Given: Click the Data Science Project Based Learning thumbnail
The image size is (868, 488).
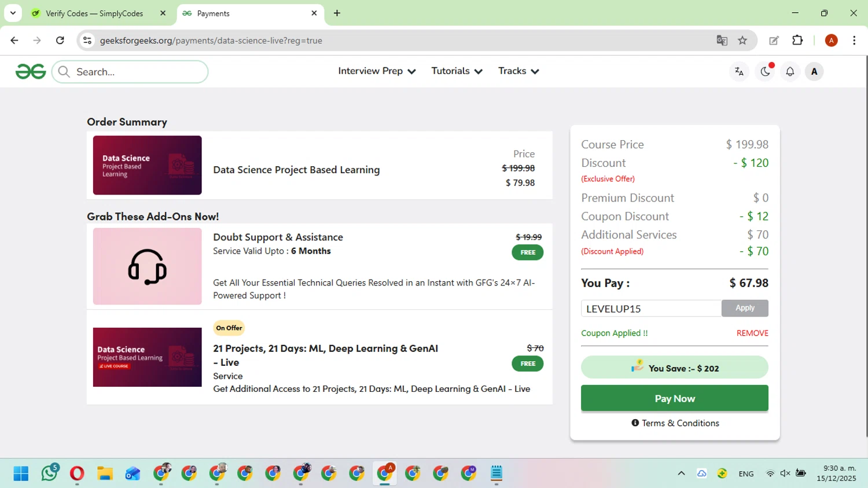Looking at the screenshot, I should point(148,166).
